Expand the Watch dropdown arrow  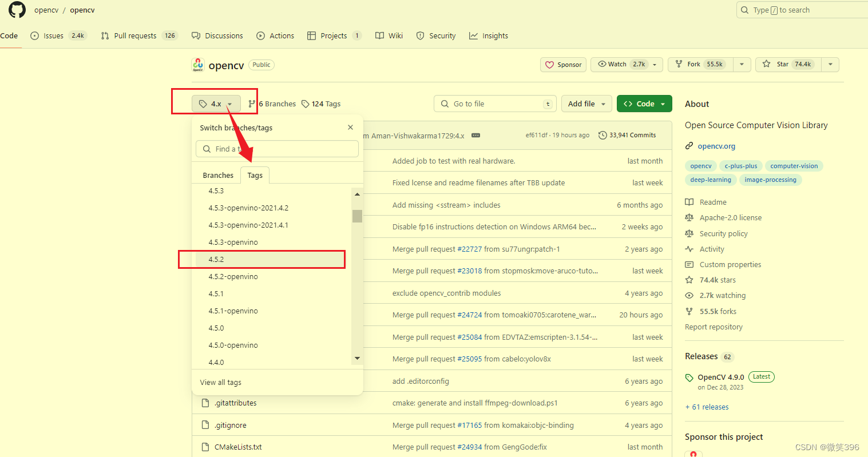(x=656, y=65)
